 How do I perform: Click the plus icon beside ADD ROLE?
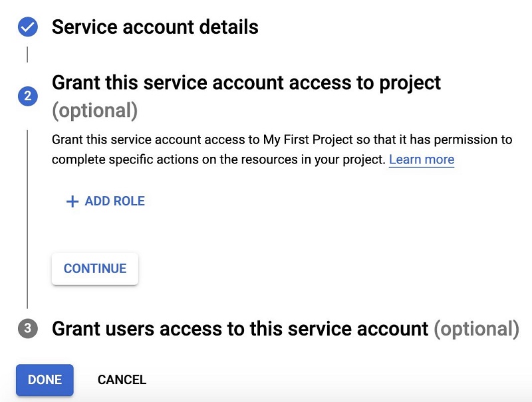[x=72, y=201]
